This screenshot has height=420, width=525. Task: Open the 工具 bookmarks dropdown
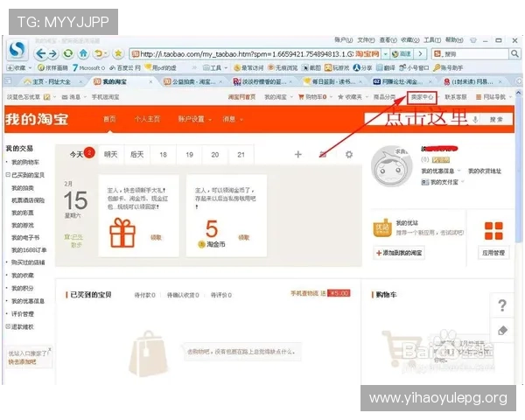[215, 68]
